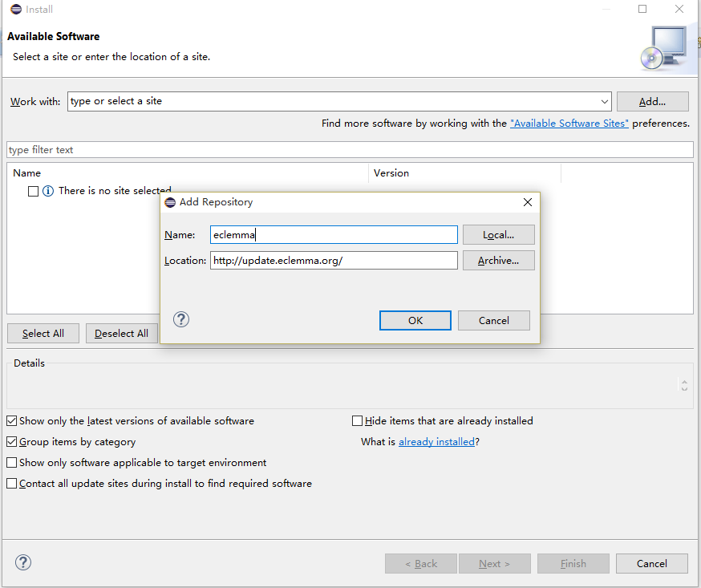Click the Deselect All button
This screenshot has width=701, height=588.
(x=122, y=334)
